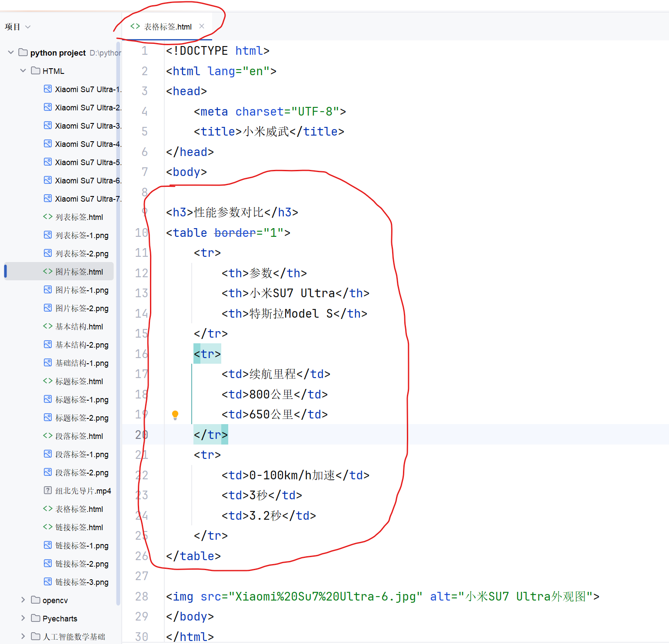Select 图片标签-2.png file
This screenshot has height=644, width=669.
tap(76, 308)
